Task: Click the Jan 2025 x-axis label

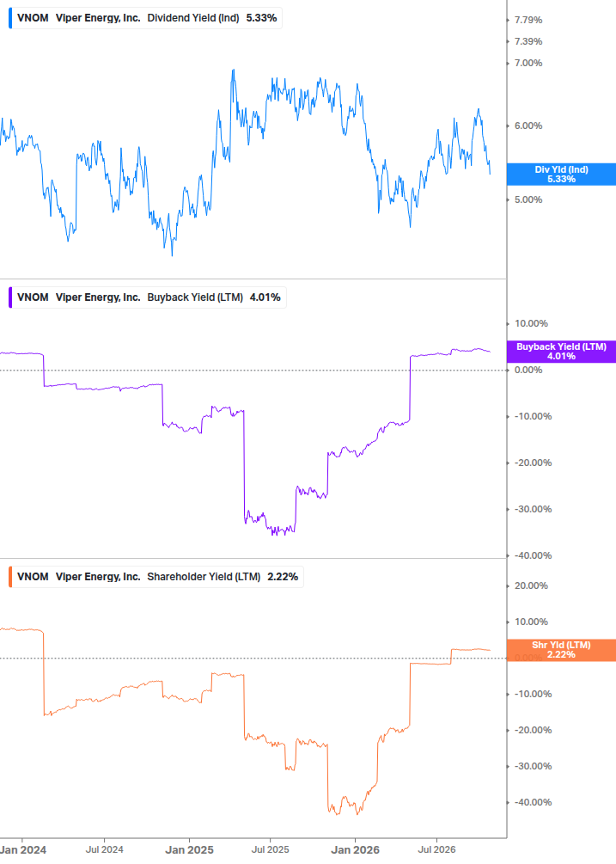Action: pyautogui.click(x=189, y=849)
